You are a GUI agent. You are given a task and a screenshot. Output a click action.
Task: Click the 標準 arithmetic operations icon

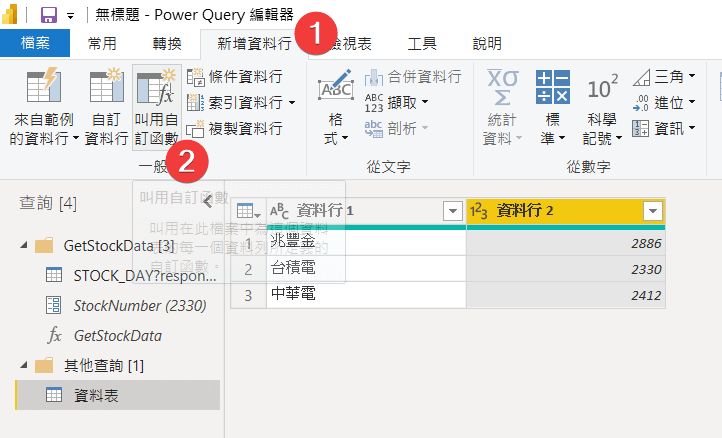click(x=551, y=89)
